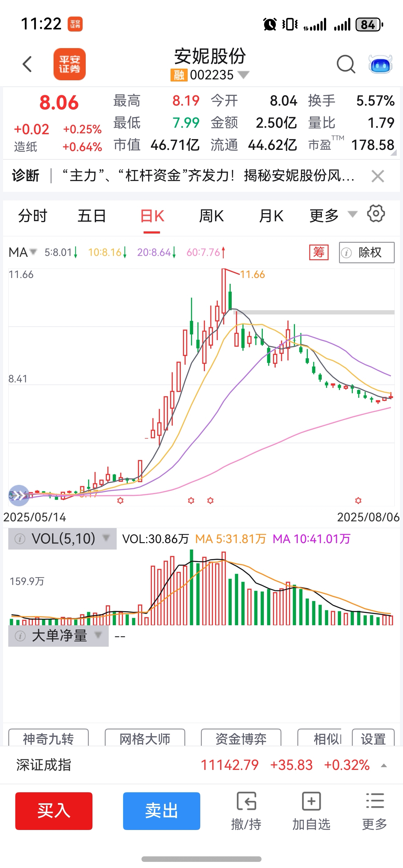
Task: Tap the red 买入 buy button
Action: (x=54, y=811)
